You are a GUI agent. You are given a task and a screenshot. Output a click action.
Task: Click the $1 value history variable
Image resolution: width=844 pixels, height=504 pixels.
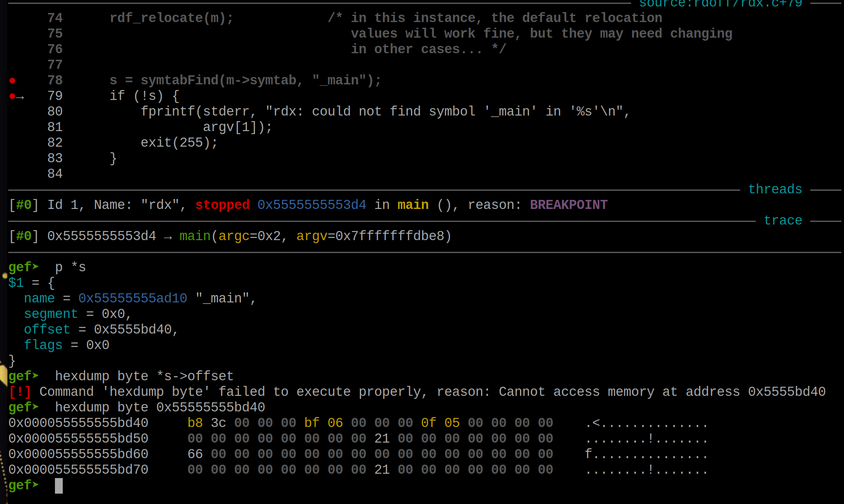tap(16, 283)
